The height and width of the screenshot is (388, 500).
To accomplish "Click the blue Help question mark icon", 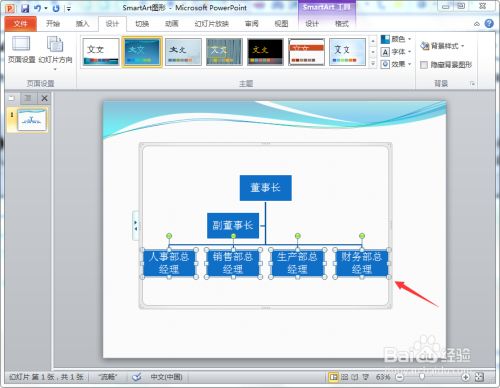I will tap(489, 23).
